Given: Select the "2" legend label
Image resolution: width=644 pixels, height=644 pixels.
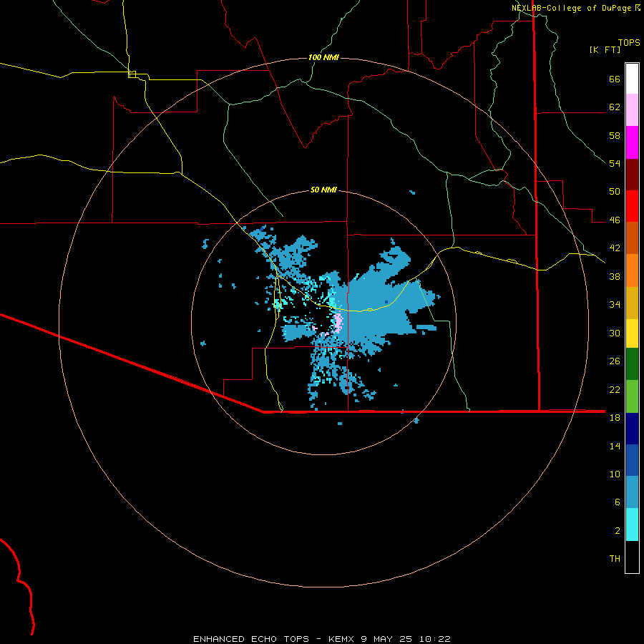Looking at the screenshot, I should 618,531.
